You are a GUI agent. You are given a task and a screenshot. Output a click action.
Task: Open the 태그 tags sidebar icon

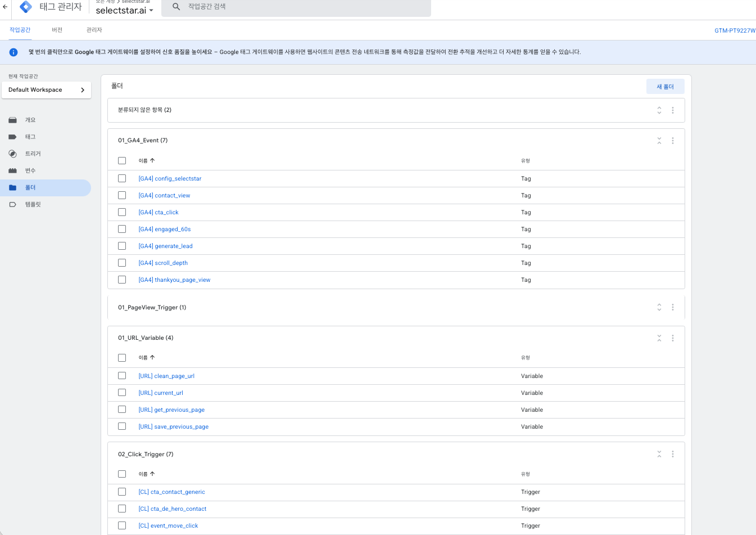pos(12,137)
